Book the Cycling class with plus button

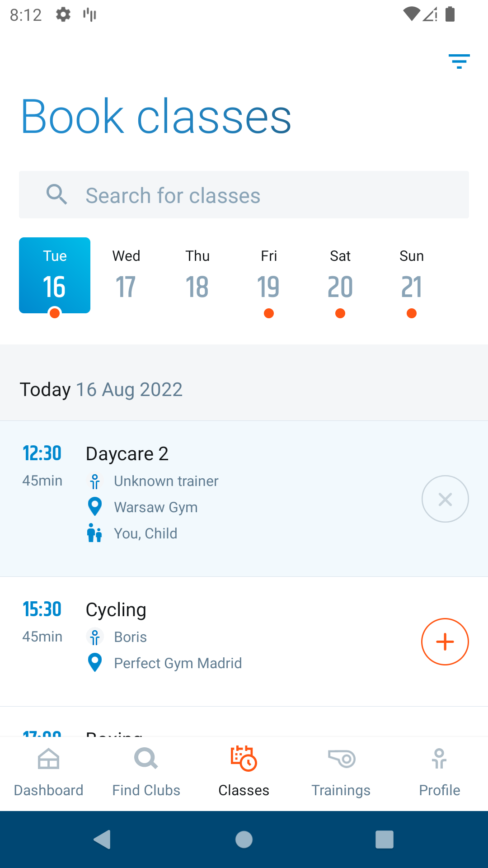[445, 642]
